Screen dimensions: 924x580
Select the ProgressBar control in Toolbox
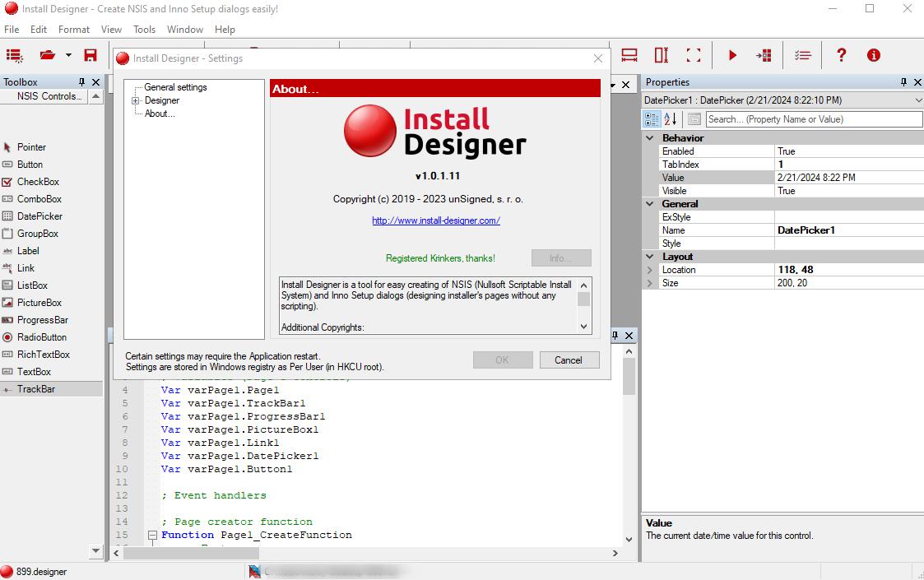coord(43,320)
